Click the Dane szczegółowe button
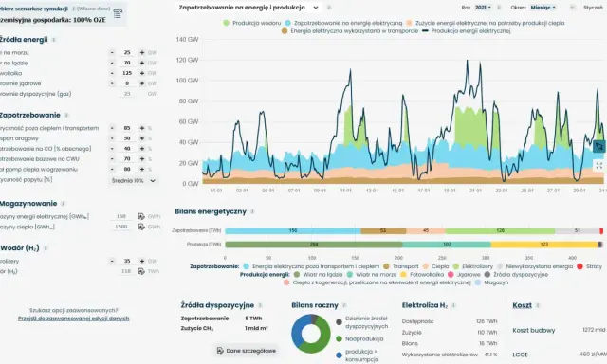 247,351
